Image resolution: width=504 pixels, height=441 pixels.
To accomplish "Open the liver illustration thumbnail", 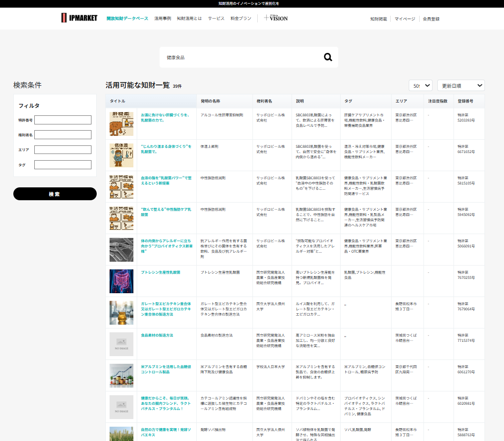I will point(121,124).
